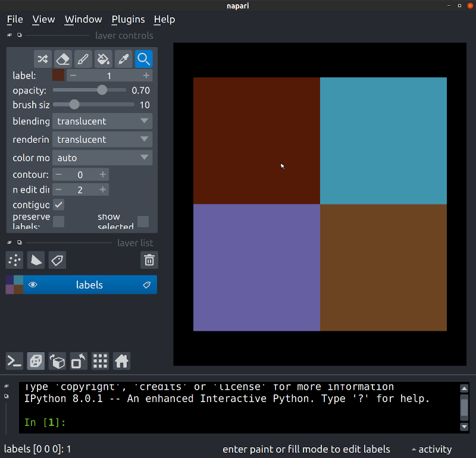Open the blending dropdown
Viewport: 476px width, 458px height.
(102, 121)
